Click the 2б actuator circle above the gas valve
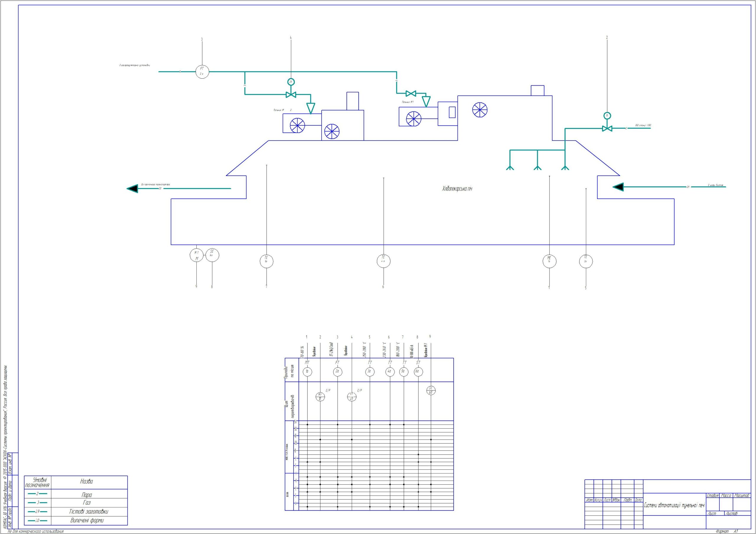 coord(291,82)
